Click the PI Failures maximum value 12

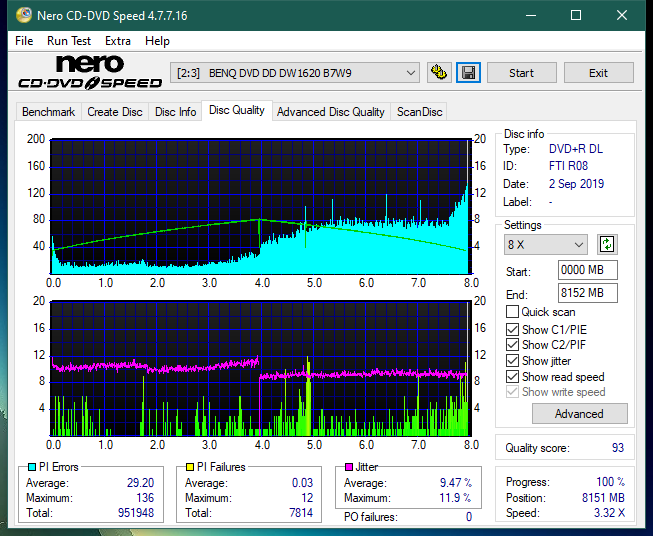(x=307, y=497)
